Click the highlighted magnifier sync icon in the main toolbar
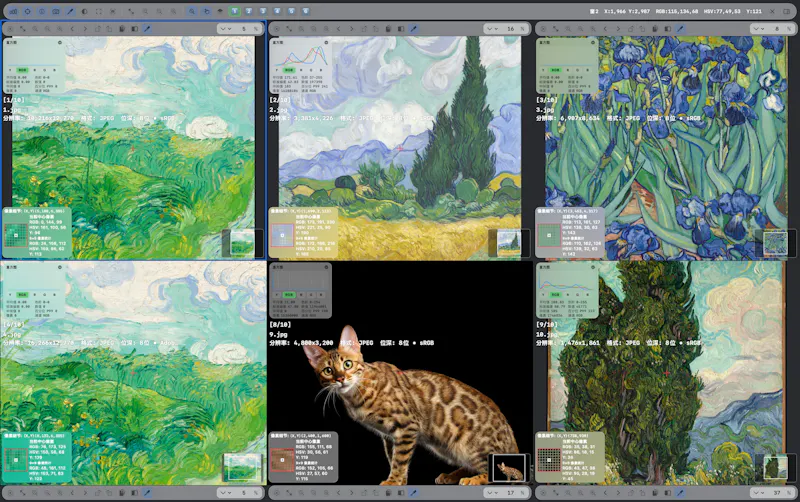The image size is (800, 502). (192, 11)
